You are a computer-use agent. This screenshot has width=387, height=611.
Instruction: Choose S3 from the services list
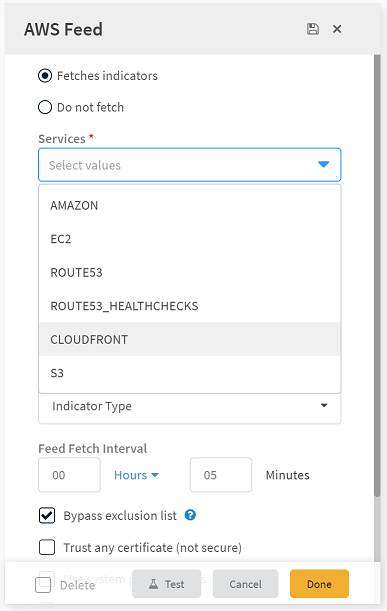[x=190, y=373]
